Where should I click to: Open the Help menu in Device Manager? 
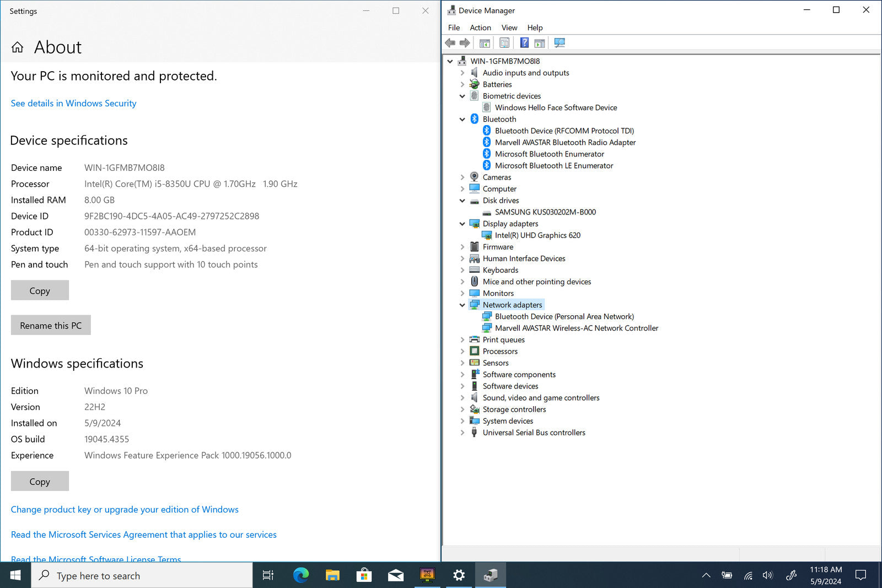(x=535, y=28)
